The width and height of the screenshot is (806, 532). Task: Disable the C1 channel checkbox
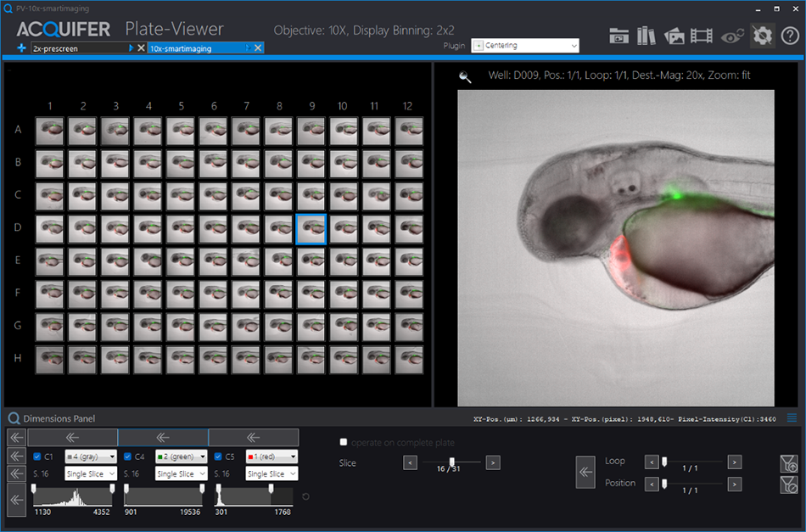[x=36, y=456]
